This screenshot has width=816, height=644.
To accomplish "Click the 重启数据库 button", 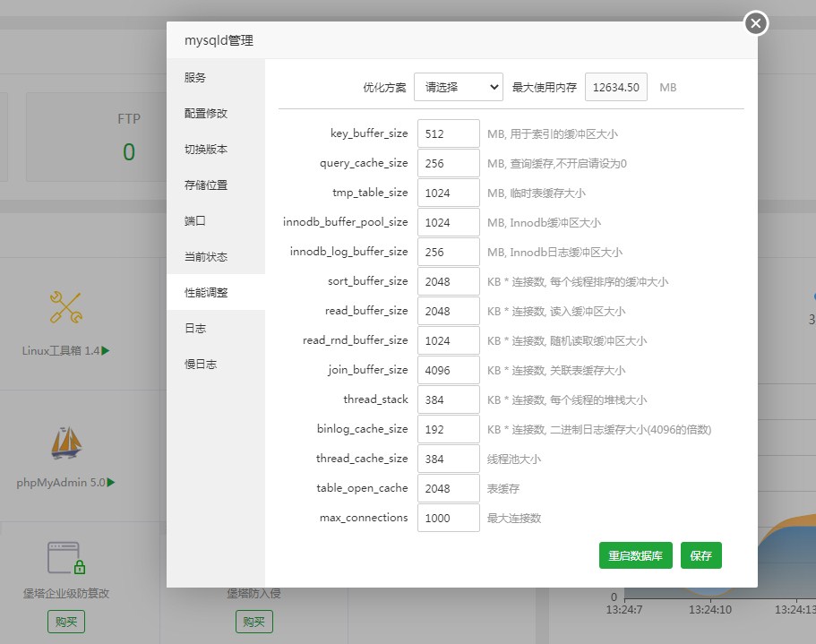I will click(x=635, y=555).
